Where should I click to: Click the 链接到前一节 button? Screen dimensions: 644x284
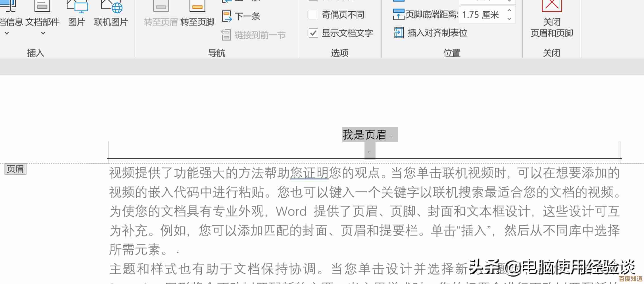[x=253, y=35]
